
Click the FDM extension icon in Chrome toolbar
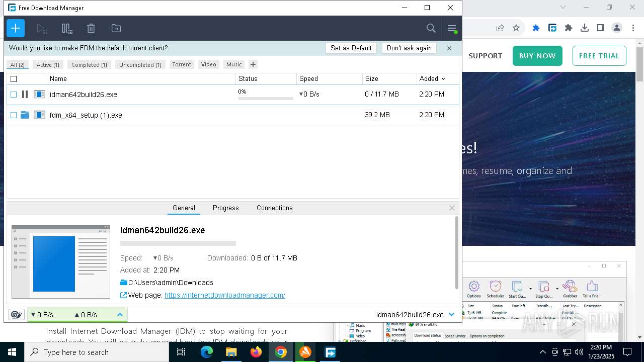[x=552, y=28]
